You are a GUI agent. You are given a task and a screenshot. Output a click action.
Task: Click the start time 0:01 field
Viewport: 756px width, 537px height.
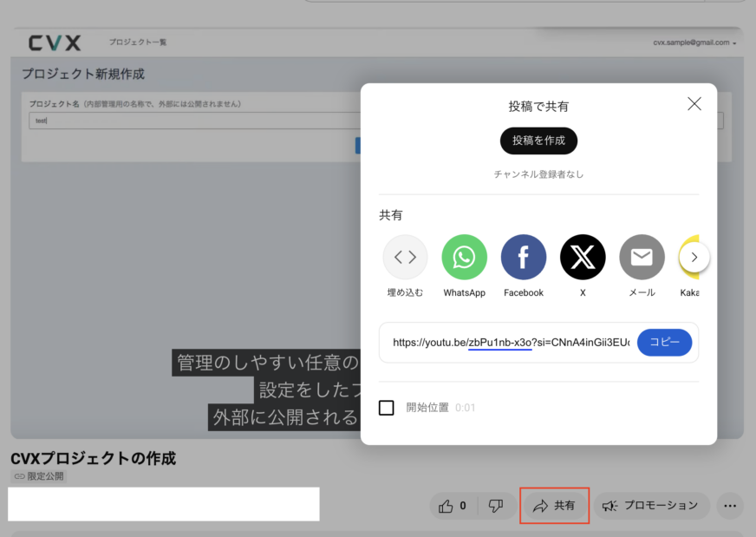click(x=466, y=408)
